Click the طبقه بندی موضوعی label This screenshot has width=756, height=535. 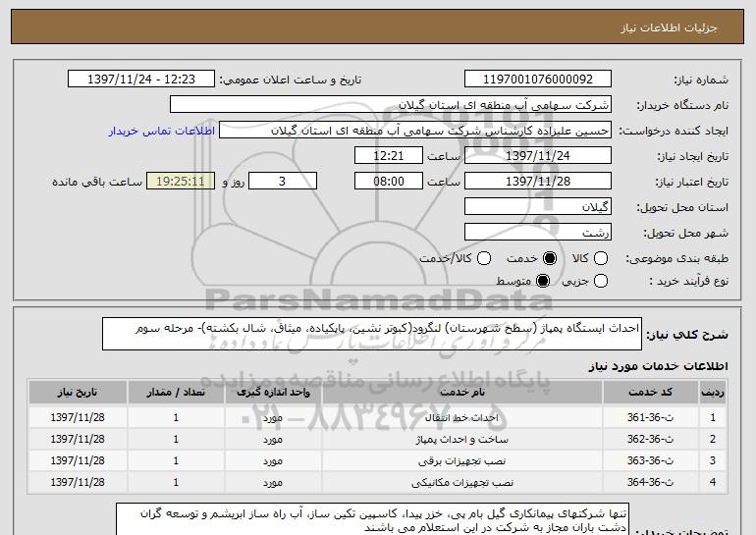click(676, 258)
